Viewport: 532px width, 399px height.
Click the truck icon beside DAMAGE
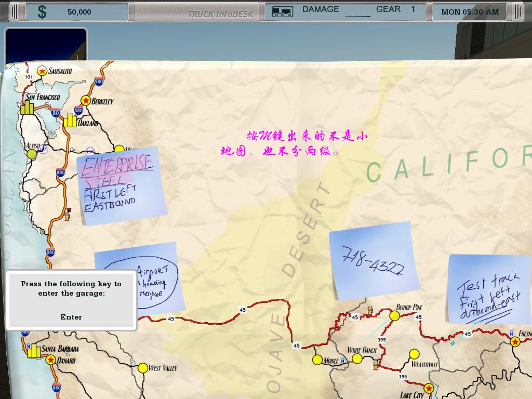pos(282,12)
